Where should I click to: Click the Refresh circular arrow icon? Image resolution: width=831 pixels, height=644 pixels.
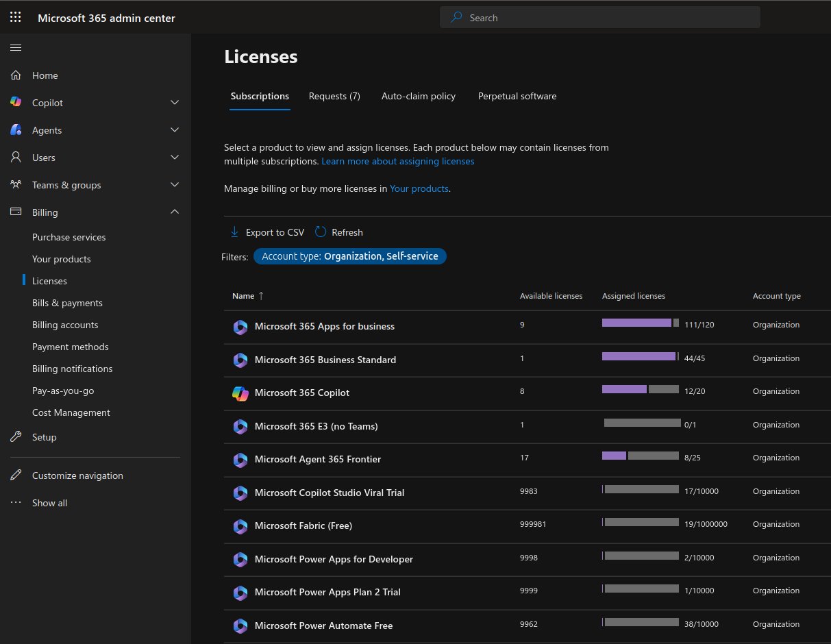pyautogui.click(x=321, y=232)
